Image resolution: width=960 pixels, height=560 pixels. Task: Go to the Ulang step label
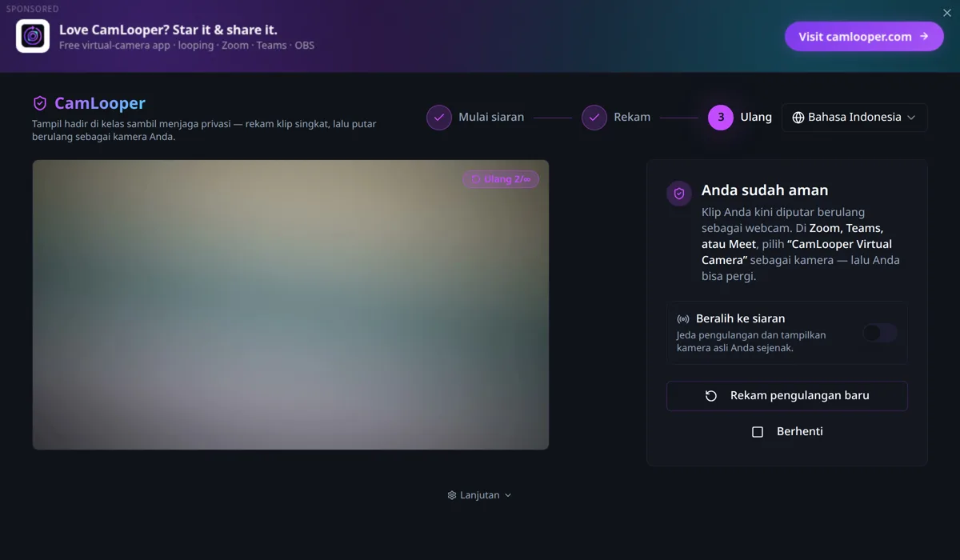(756, 117)
